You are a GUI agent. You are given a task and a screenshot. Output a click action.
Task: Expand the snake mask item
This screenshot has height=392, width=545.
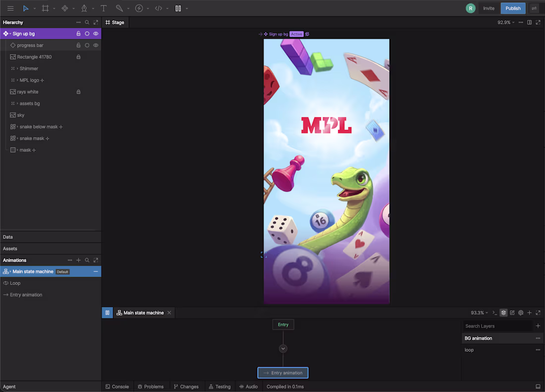coord(17,138)
